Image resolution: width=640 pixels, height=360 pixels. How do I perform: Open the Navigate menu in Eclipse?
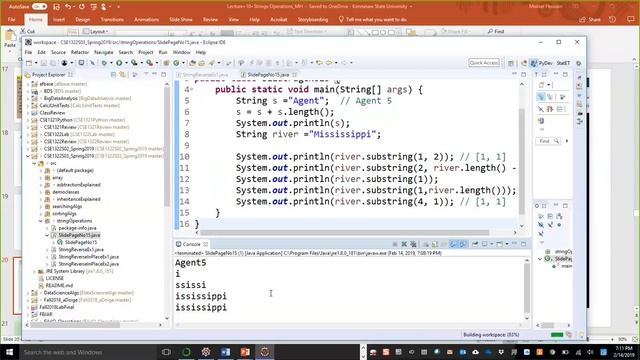[x=104, y=52]
